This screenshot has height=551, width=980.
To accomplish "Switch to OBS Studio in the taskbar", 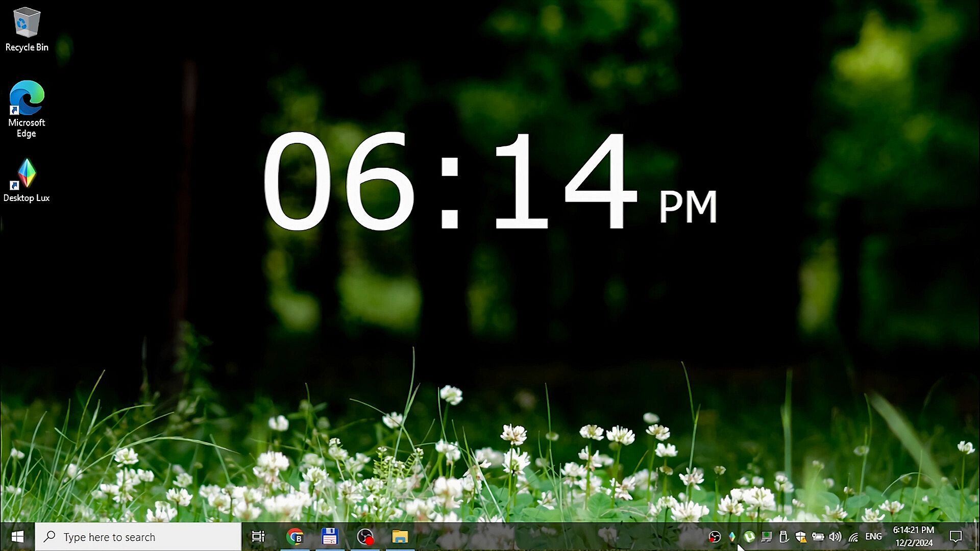I will tap(365, 537).
